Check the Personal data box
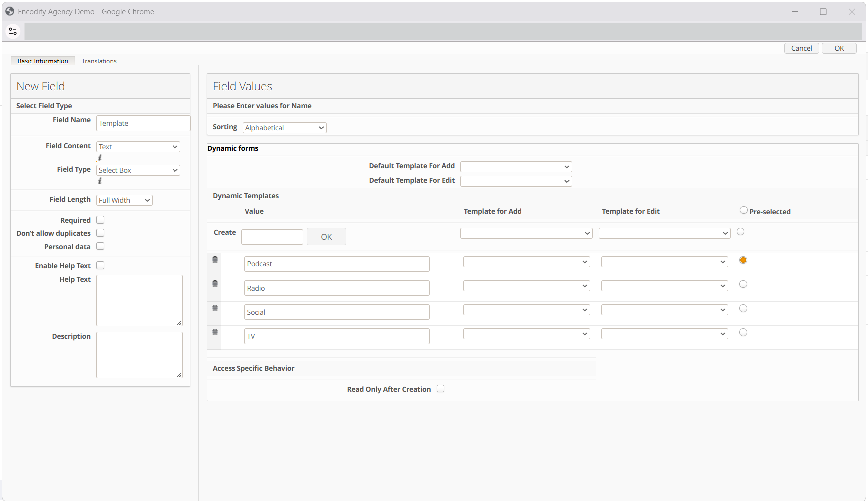This screenshot has height=502, width=868. tap(100, 246)
